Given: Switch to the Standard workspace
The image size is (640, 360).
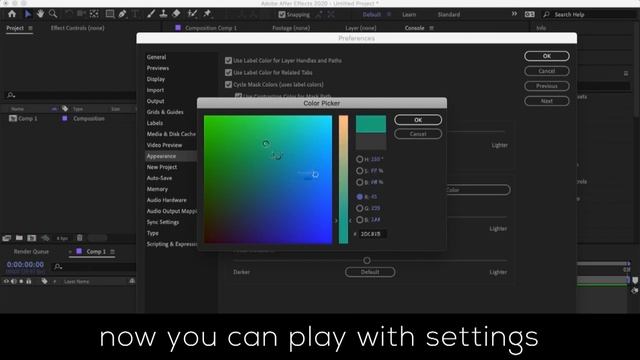Looking at the screenshot, I should point(449,14).
